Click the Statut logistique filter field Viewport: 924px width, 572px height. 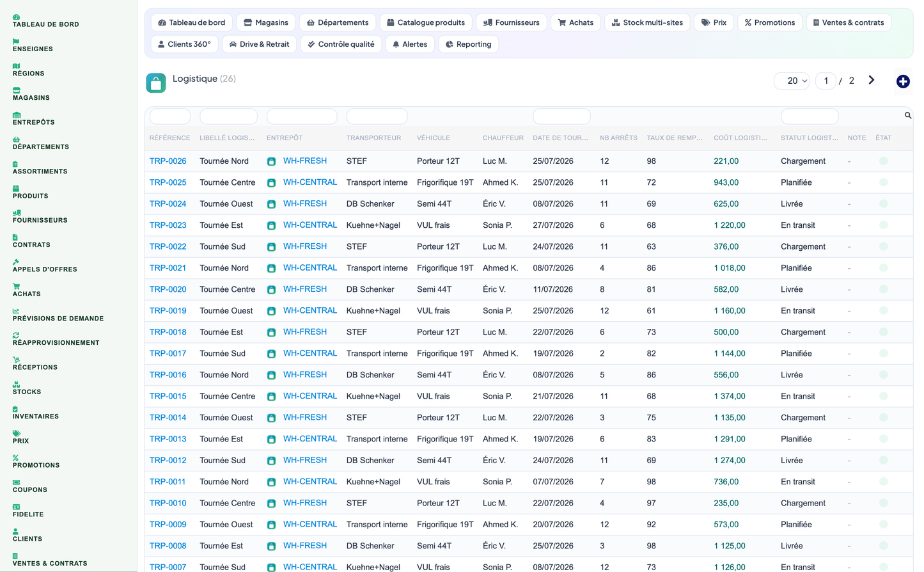tap(810, 116)
